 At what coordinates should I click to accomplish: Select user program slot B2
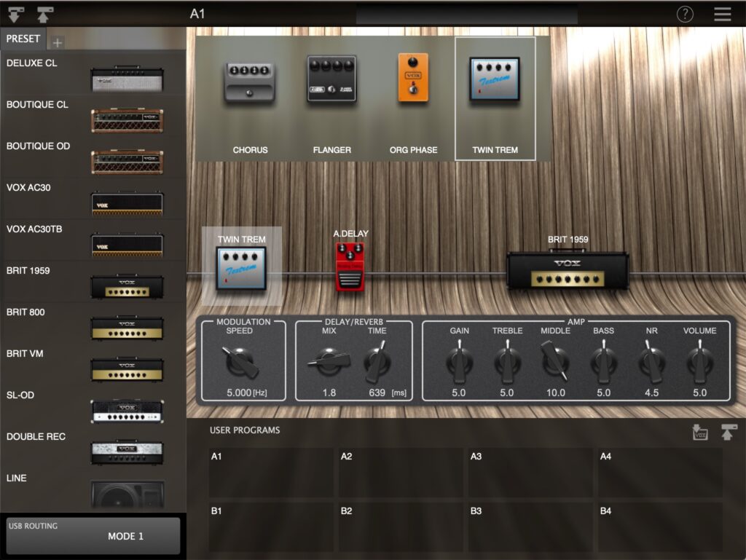pyautogui.click(x=401, y=527)
